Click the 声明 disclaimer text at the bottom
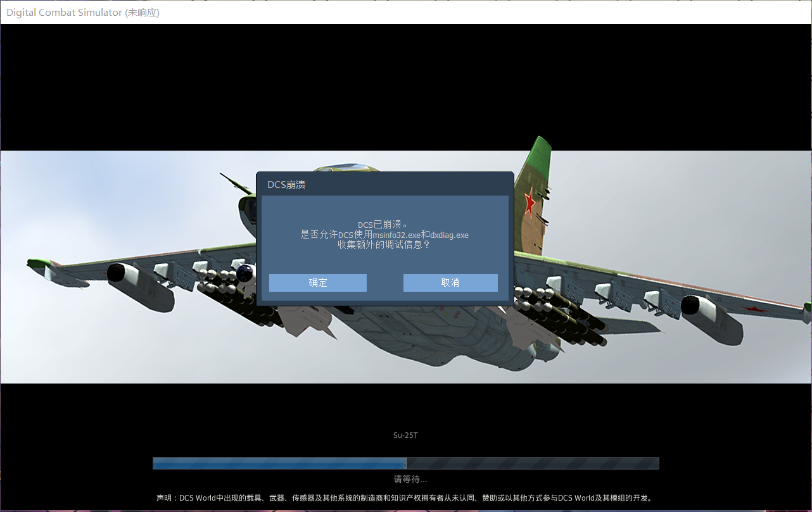The height and width of the screenshot is (512, 812). pos(405,498)
